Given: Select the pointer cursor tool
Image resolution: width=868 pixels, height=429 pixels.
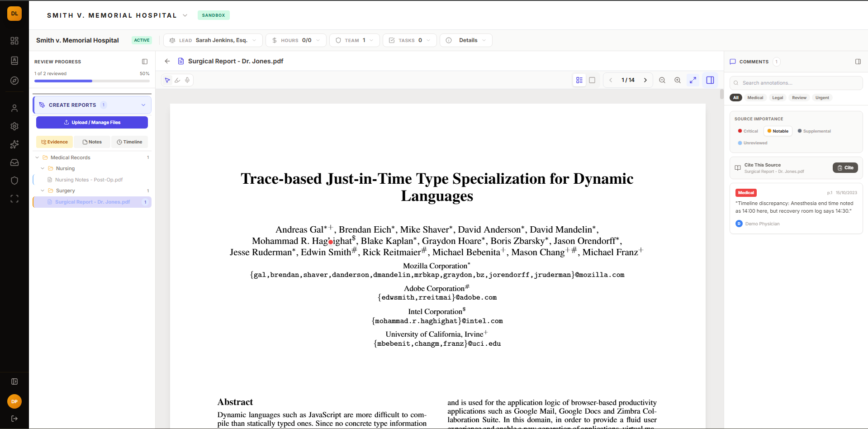Looking at the screenshot, I should (167, 80).
